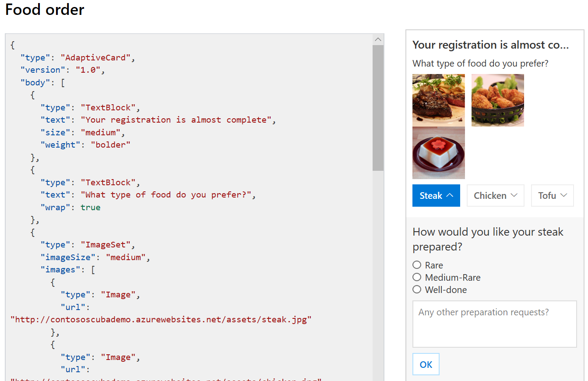Click the Food order heading
The image size is (588, 381).
coord(44,10)
